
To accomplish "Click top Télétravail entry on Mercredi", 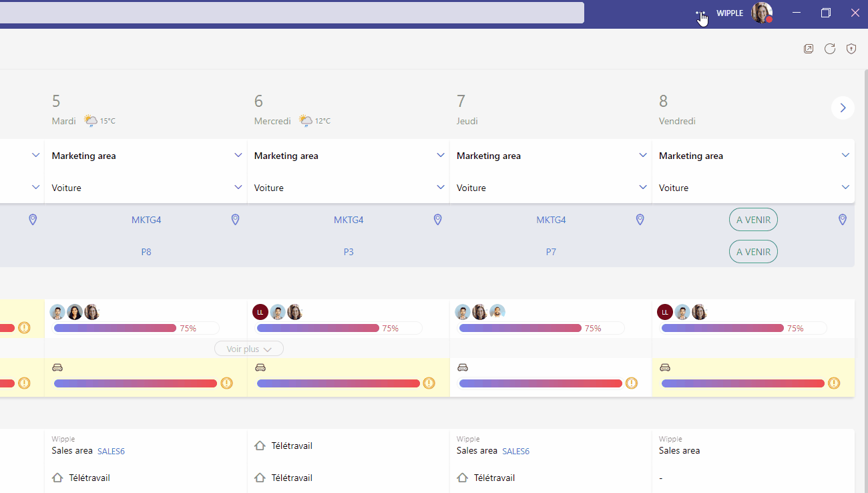I will tap(292, 446).
